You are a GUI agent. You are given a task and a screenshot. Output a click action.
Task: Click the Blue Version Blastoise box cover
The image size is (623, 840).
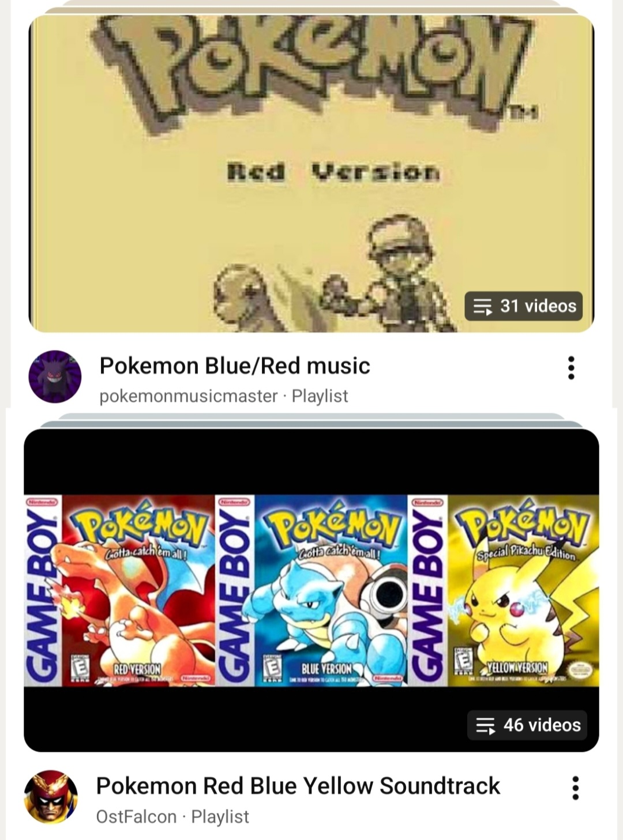[311, 590]
